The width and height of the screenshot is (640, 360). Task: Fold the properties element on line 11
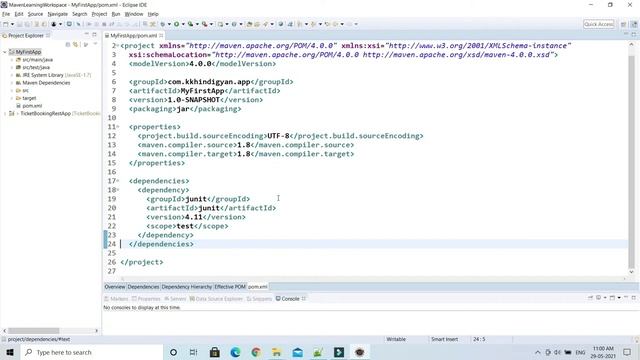[x=118, y=127]
